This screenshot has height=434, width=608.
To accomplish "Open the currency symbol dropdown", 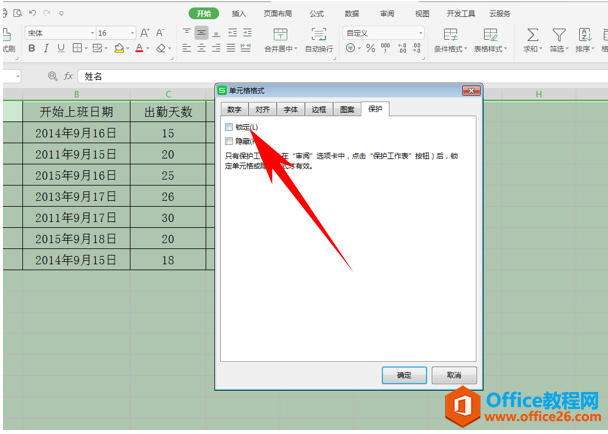I will (359, 48).
